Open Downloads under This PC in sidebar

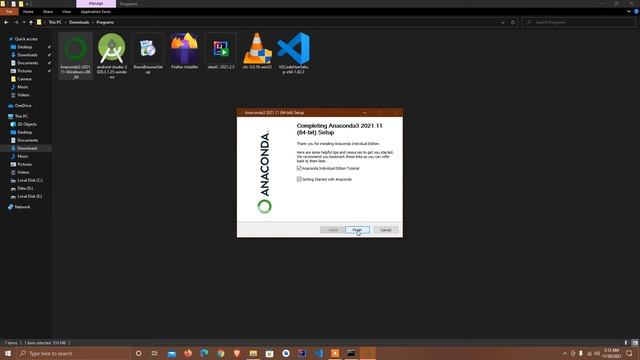click(27, 149)
